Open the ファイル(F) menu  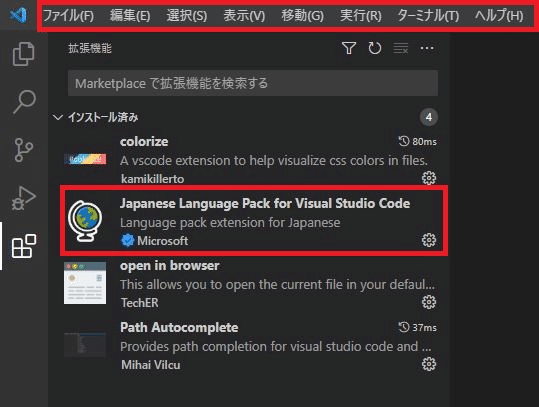pyautogui.click(x=68, y=15)
